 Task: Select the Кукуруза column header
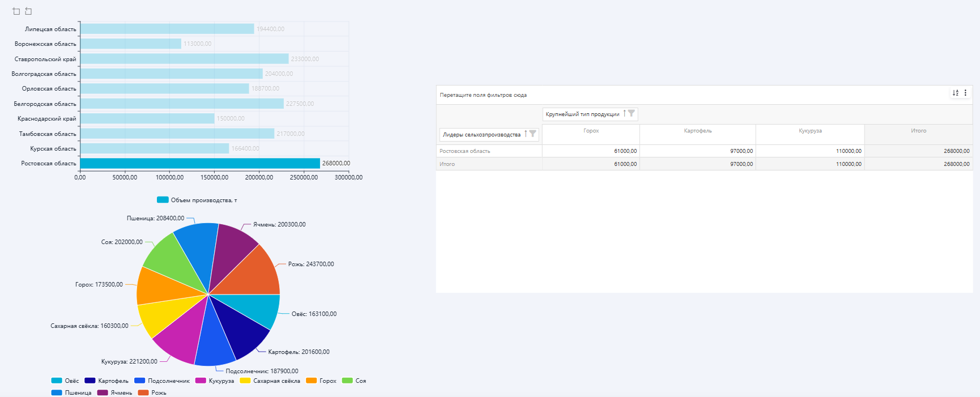tap(809, 131)
